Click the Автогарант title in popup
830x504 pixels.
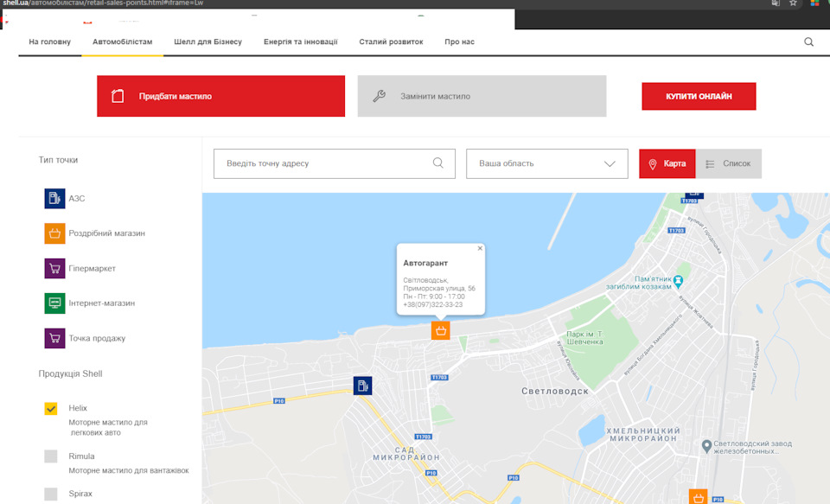(425, 263)
